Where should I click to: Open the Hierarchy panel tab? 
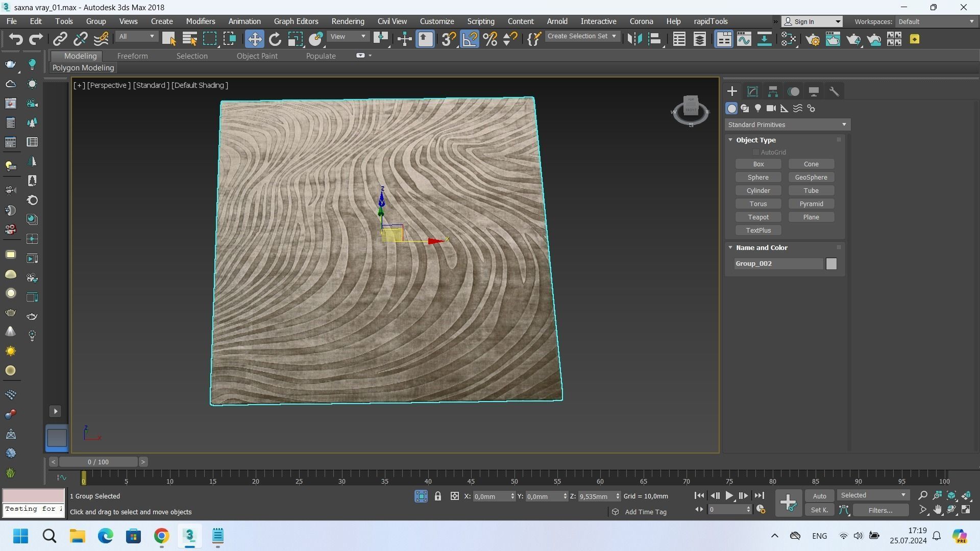tap(773, 92)
